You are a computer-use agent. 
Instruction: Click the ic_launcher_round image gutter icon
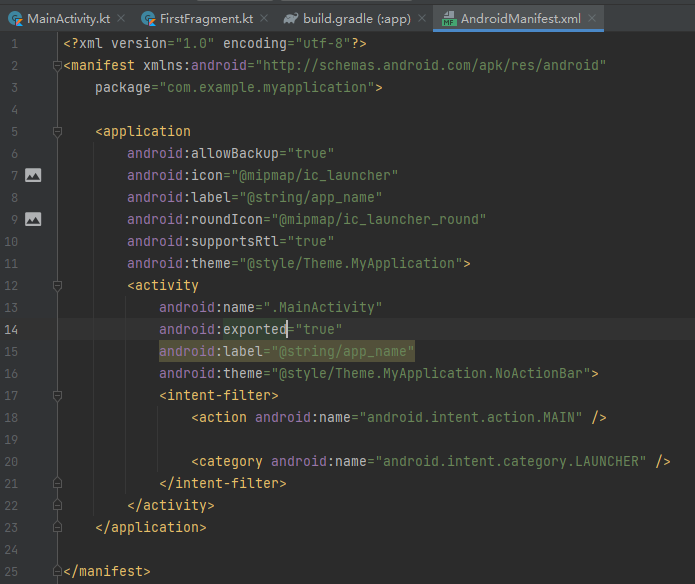click(x=33, y=219)
